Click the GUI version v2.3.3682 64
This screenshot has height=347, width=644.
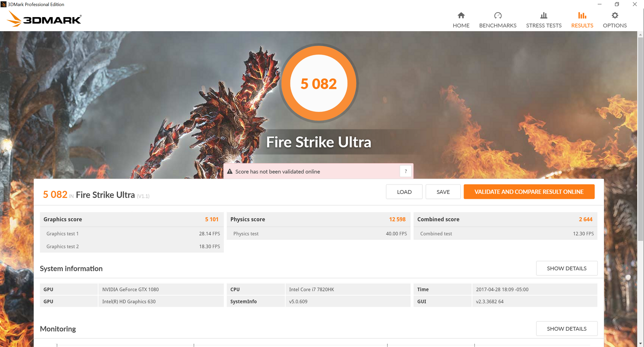(490, 301)
